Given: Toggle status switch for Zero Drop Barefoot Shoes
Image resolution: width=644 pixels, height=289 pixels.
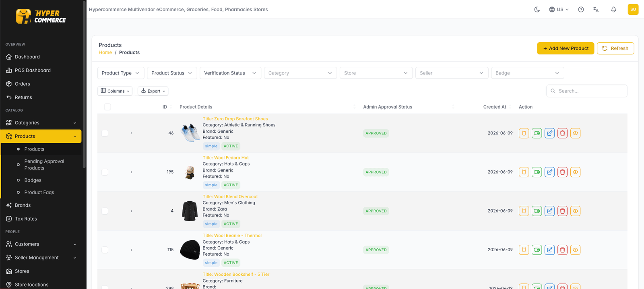Looking at the screenshot, I should click(x=537, y=133).
